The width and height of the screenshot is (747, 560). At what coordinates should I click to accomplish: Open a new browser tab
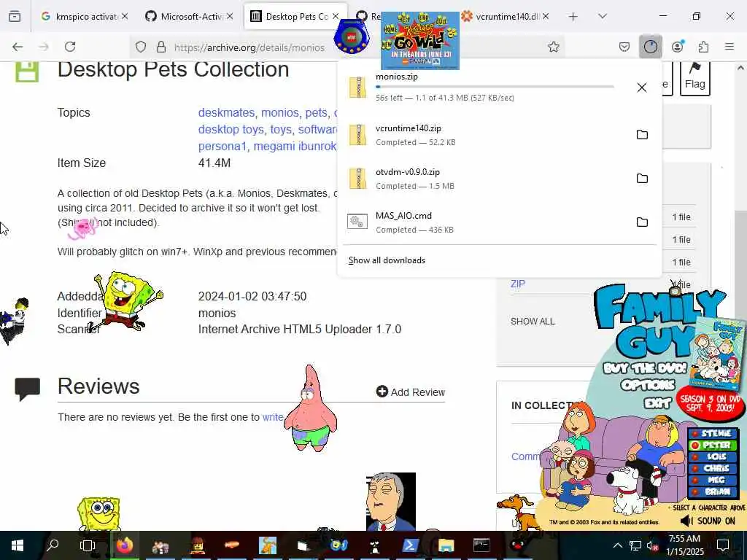[x=573, y=17]
